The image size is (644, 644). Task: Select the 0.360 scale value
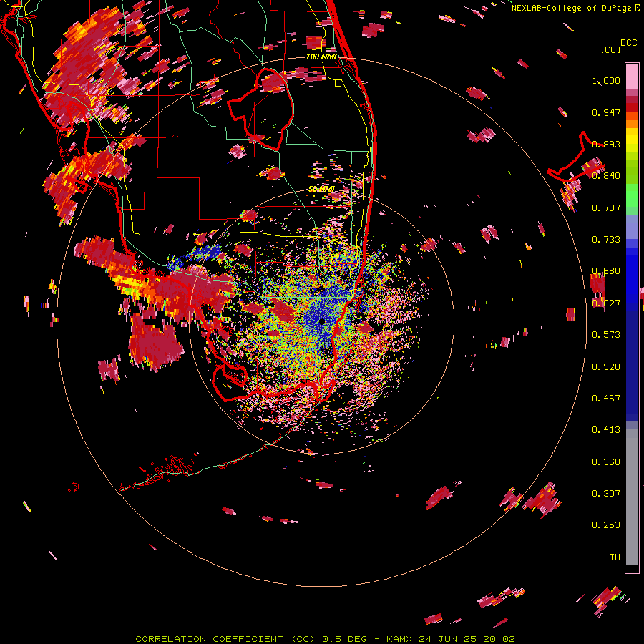[606, 462]
